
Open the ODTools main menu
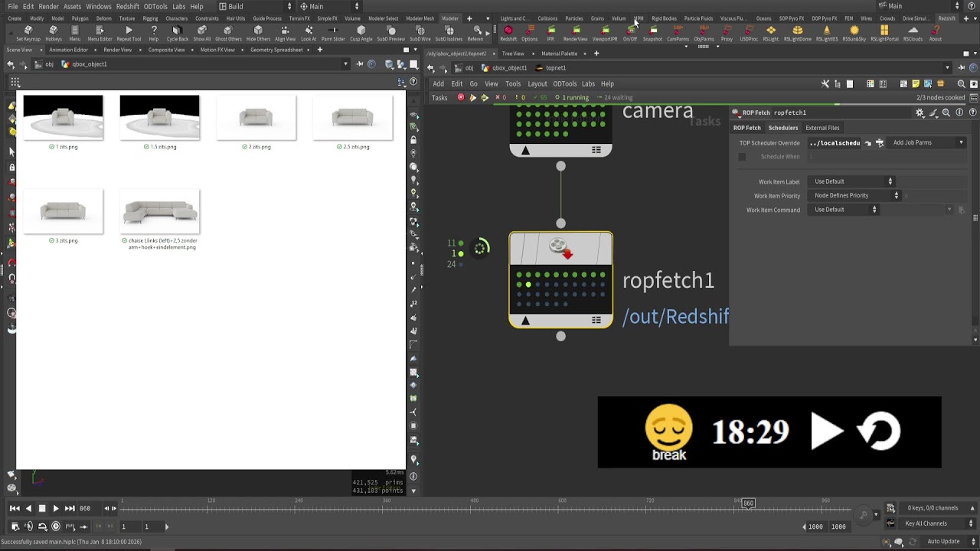click(x=155, y=6)
